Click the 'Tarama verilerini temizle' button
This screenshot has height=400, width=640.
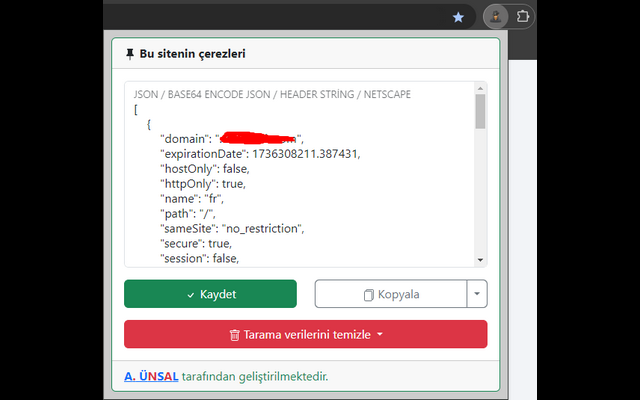306,334
